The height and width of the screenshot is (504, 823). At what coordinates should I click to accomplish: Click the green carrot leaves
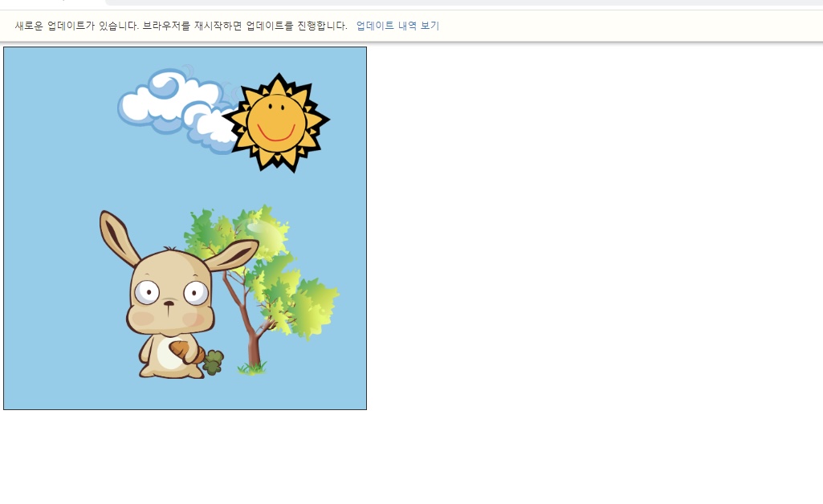pyautogui.click(x=213, y=363)
